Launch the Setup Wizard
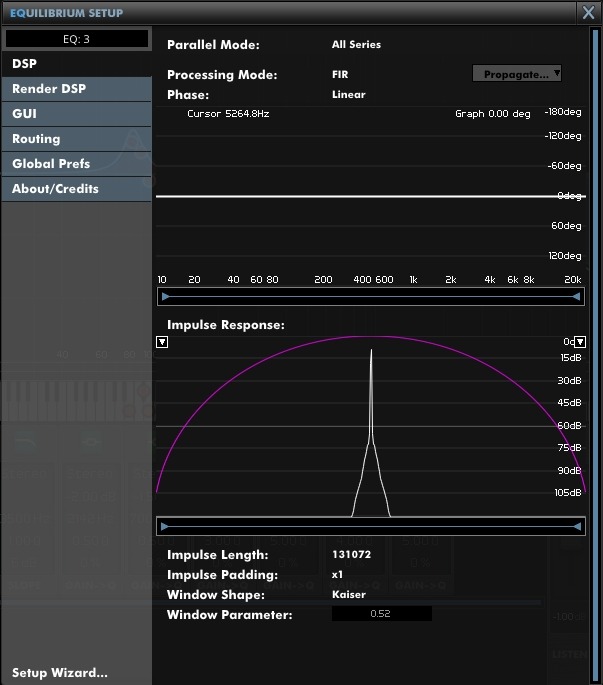 tap(60, 672)
